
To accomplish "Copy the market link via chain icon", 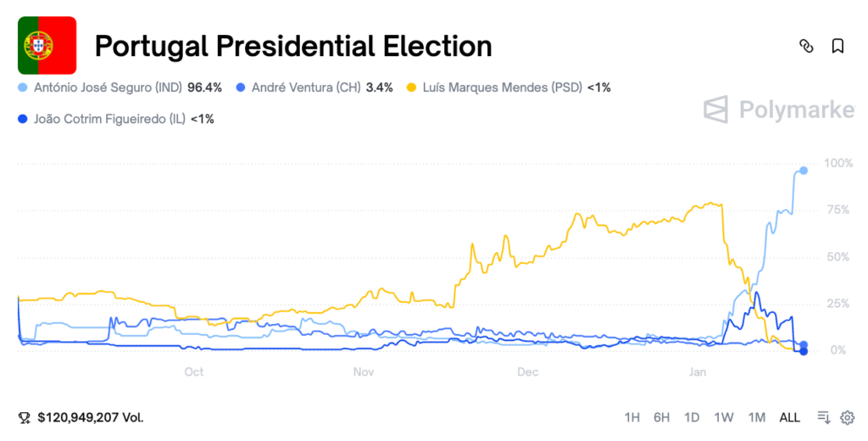I will coord(806,47).
